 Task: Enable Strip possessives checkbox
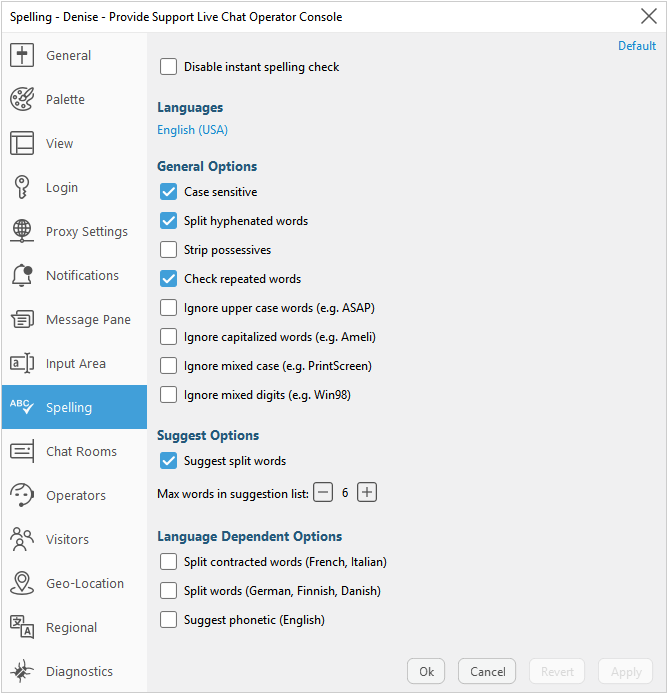tap(168, 250)
